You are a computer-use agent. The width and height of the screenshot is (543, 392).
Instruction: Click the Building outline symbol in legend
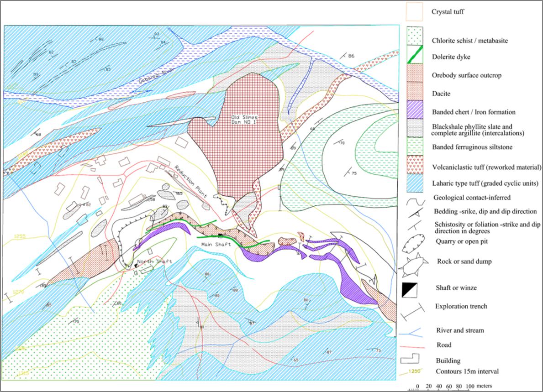(x=413, y=359)
